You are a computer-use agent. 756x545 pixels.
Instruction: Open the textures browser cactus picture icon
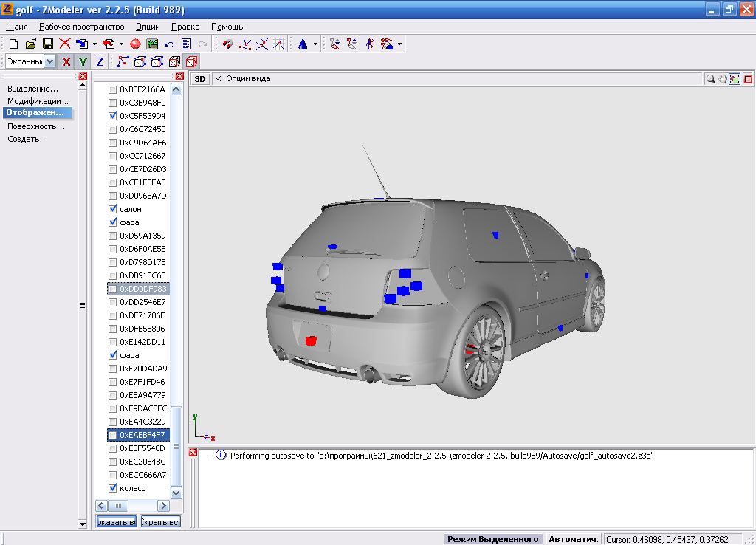coord(152,44)
